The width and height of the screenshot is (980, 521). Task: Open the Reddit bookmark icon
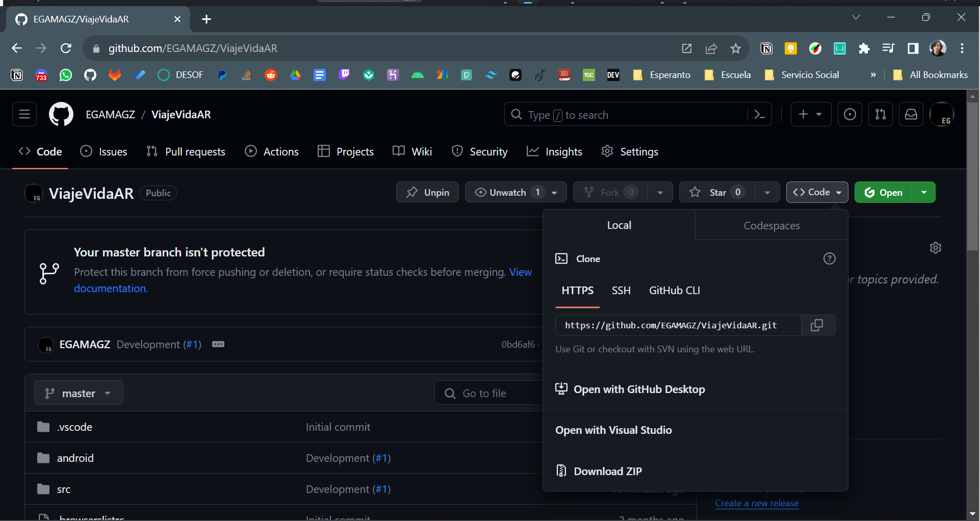pyautogui.click(x=271, y=75)
